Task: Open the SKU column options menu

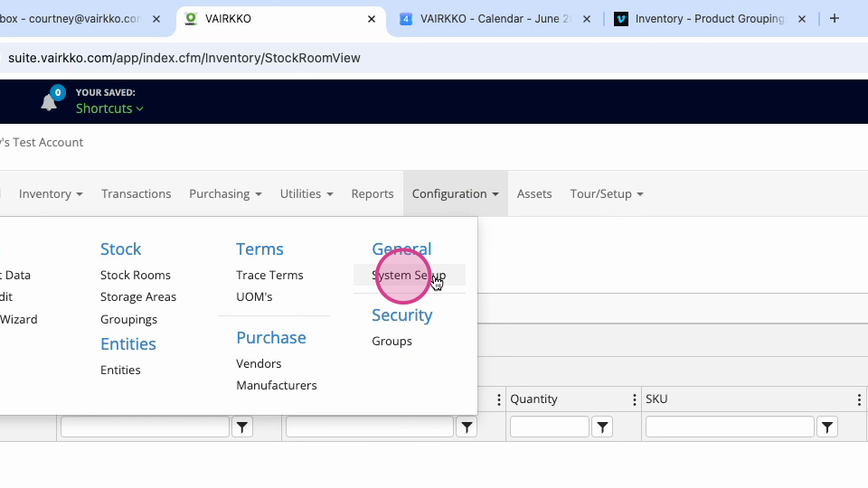Action: click(859, 399)
